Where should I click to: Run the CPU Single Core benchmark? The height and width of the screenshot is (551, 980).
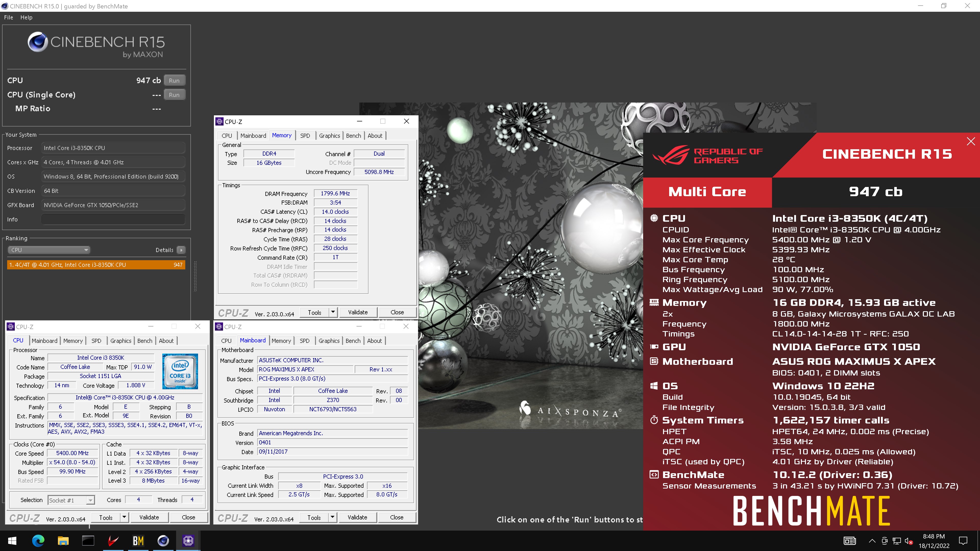pyautogui.click(x=174, y=95)
